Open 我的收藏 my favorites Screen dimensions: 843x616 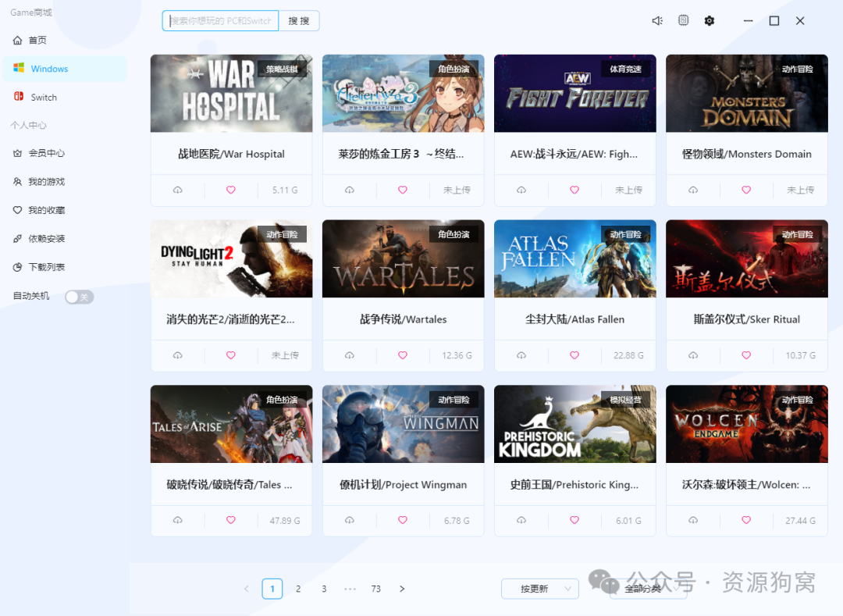click(x=65, y=210)
